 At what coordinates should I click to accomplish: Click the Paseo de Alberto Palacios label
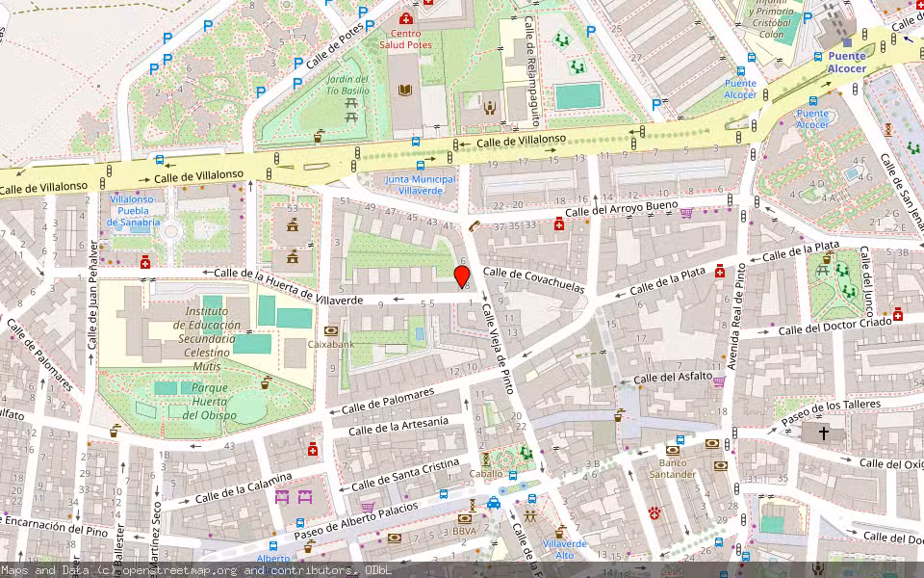(356, 521)
